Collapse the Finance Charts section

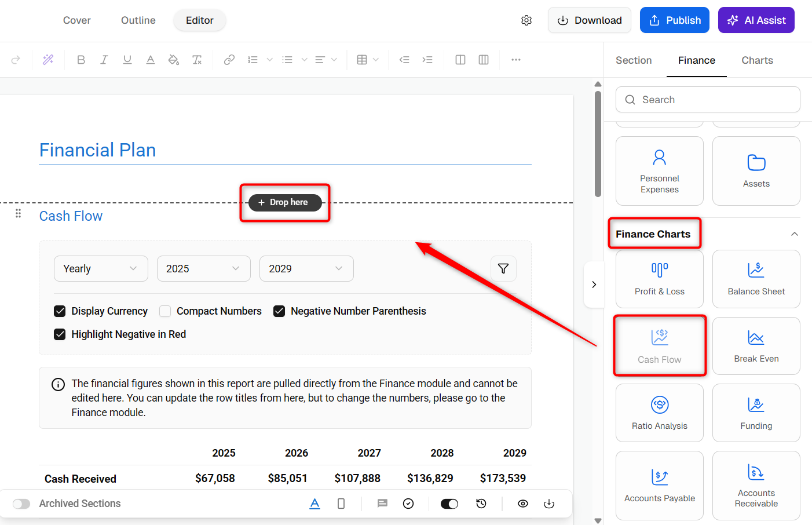click(x=795, y=234)
